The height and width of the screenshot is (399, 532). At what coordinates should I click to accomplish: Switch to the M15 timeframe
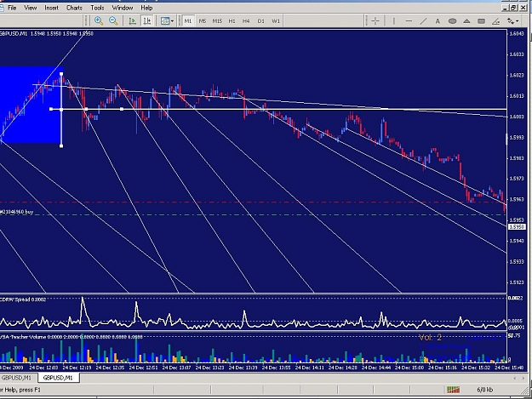click(x=217, y=21)
